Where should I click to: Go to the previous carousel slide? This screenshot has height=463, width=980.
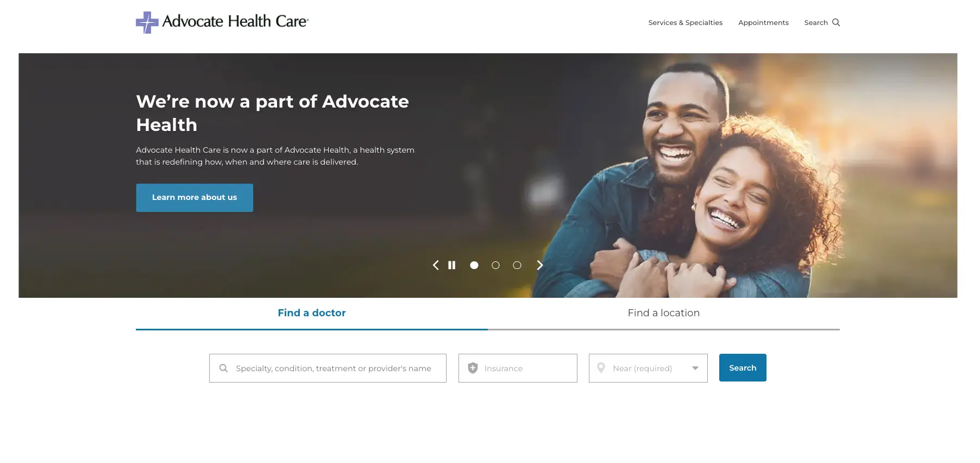point(436,265)
